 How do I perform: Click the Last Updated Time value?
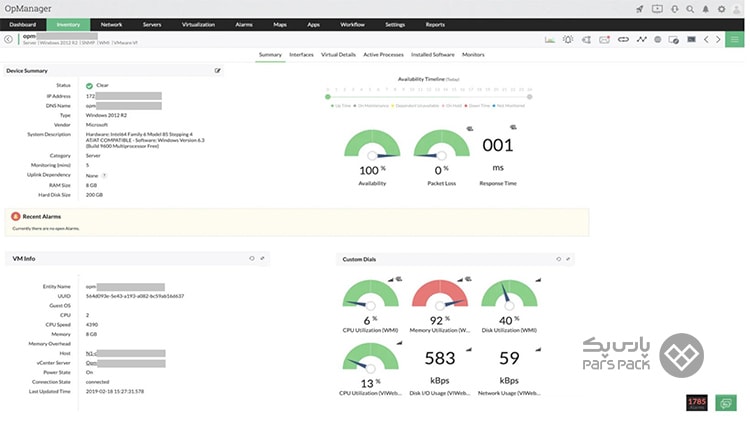[115, 391]
